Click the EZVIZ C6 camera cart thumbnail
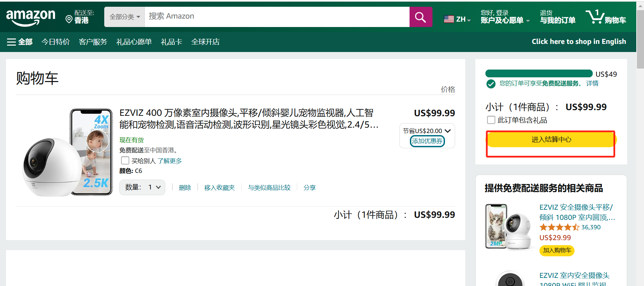The height and width of the screenshot is (286, 644). 67,152
